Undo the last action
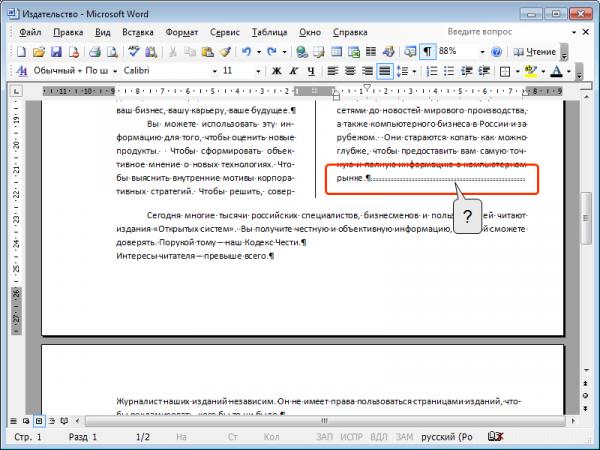This screenshot has width=600, height=450. 246,52
